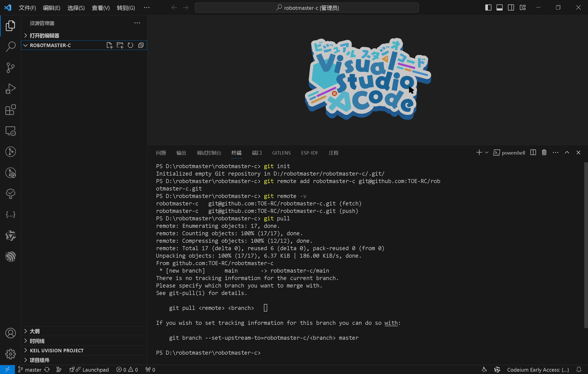Viewport: 588px width, 374px height.
Task: Go back in navigation history
Action: pyautogui.click(x=174, y=8)
